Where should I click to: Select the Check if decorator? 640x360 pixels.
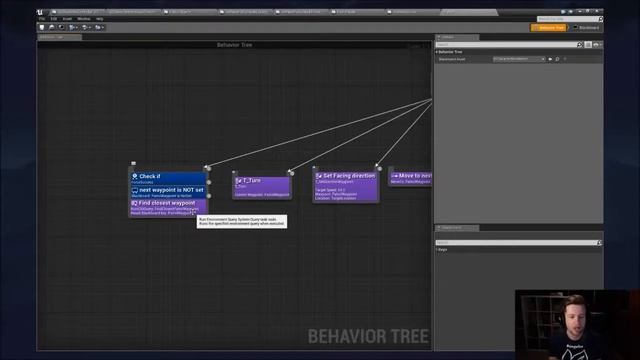click(x=168, y=178)
